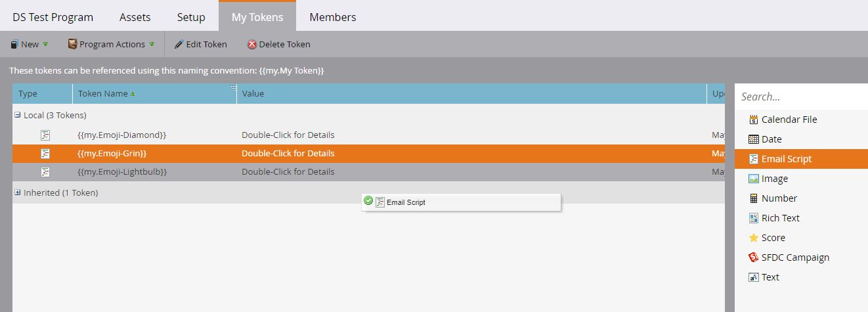Expand the Inherited (1 Token) group

pos(18,192)
